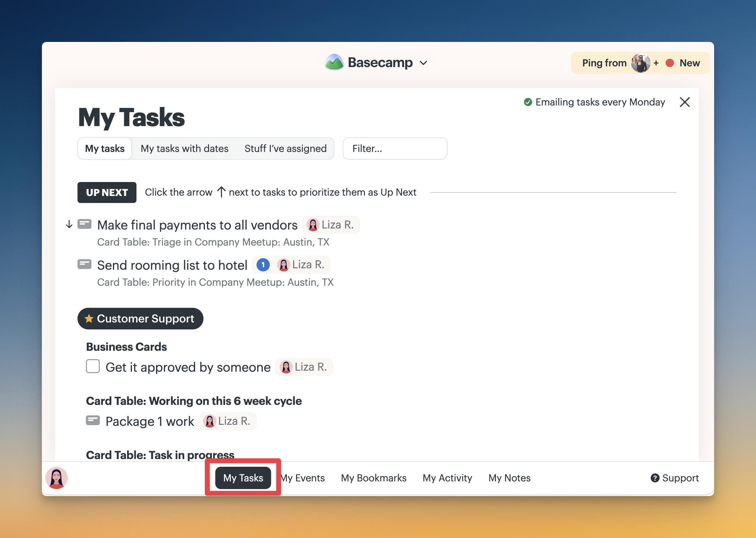756x538 pixels.
Task: Open Card Table: Triage in Company Meetup link
Action: [x=213, y=242]
